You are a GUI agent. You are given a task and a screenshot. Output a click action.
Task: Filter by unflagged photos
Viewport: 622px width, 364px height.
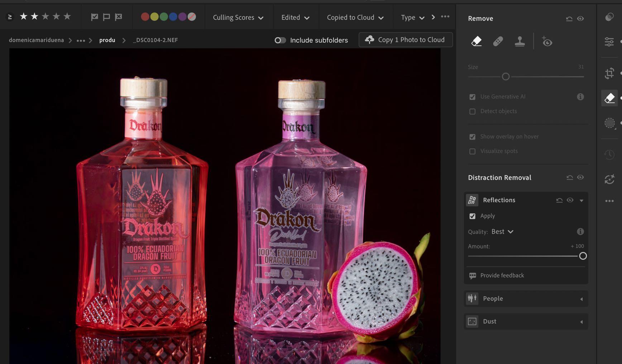click(106, 17)
